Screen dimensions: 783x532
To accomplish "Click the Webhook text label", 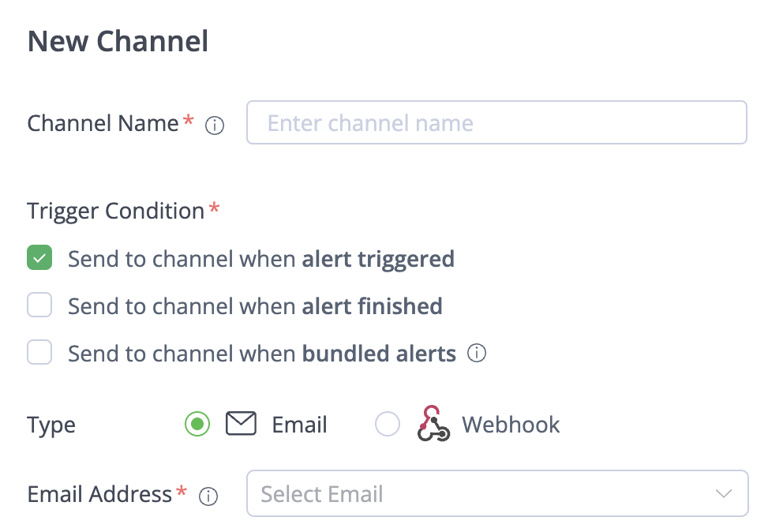I will (511, 425).
